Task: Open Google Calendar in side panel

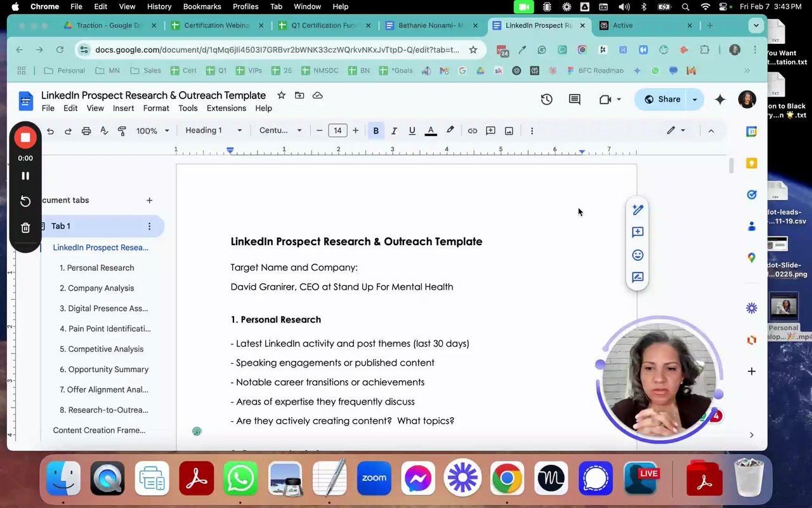Action: click(752, 132)
